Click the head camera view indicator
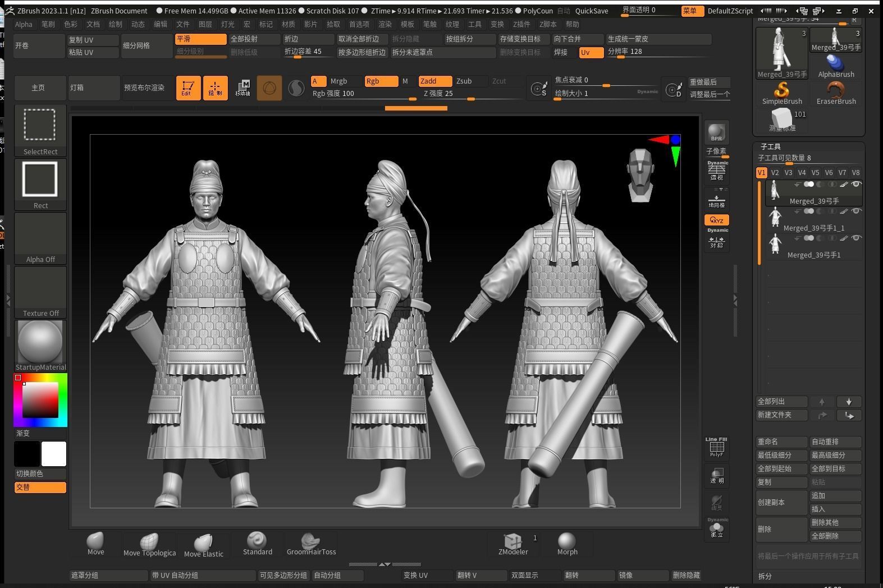The width and height of the screenshot is (883, 588). pyautogui.click(x=640, y=174)
